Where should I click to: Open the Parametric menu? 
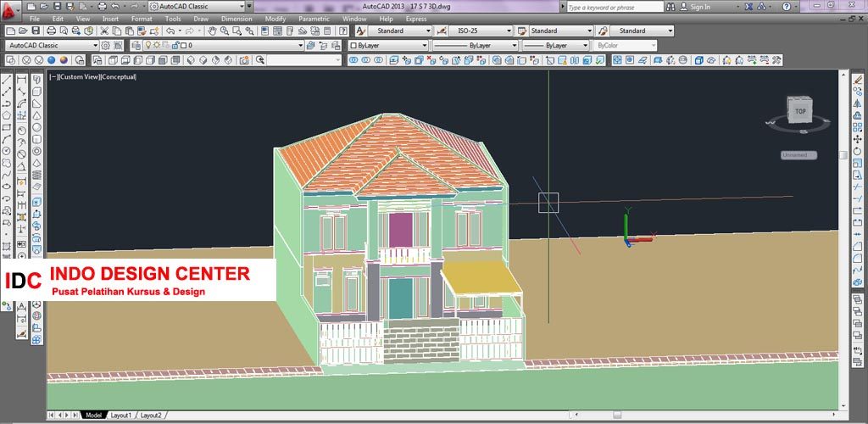click(314, 19)
